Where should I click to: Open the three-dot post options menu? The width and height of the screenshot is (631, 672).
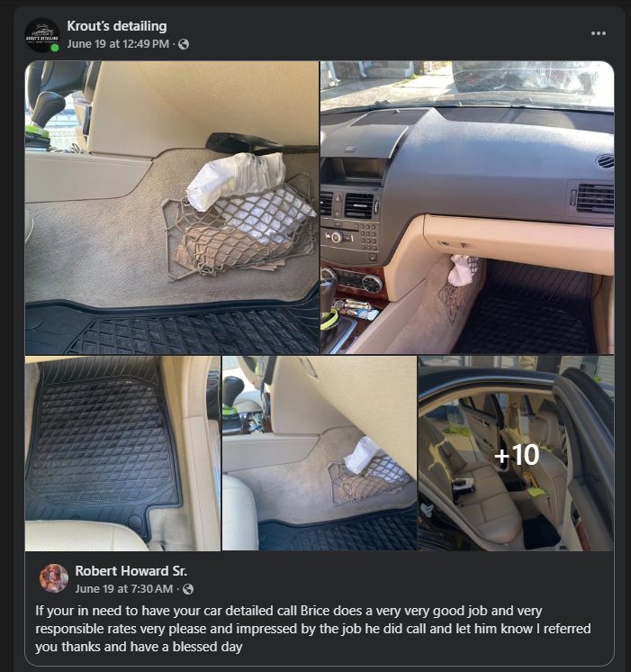click(x=598, y=33)
